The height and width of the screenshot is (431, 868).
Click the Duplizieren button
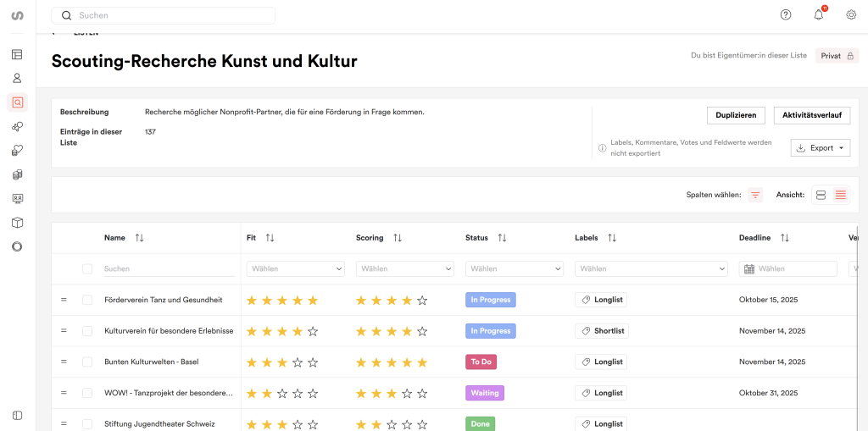[x=736, y=115]
